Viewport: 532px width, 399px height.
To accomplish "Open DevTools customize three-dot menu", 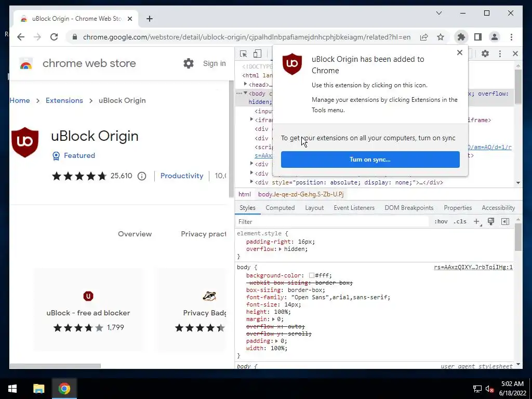I will pos(500,54).
